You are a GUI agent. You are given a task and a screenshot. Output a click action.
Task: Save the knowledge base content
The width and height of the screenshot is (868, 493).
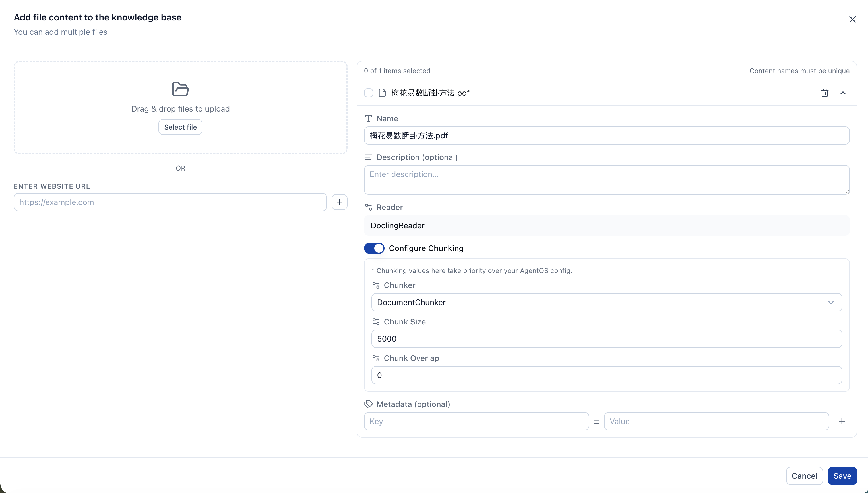842,476
